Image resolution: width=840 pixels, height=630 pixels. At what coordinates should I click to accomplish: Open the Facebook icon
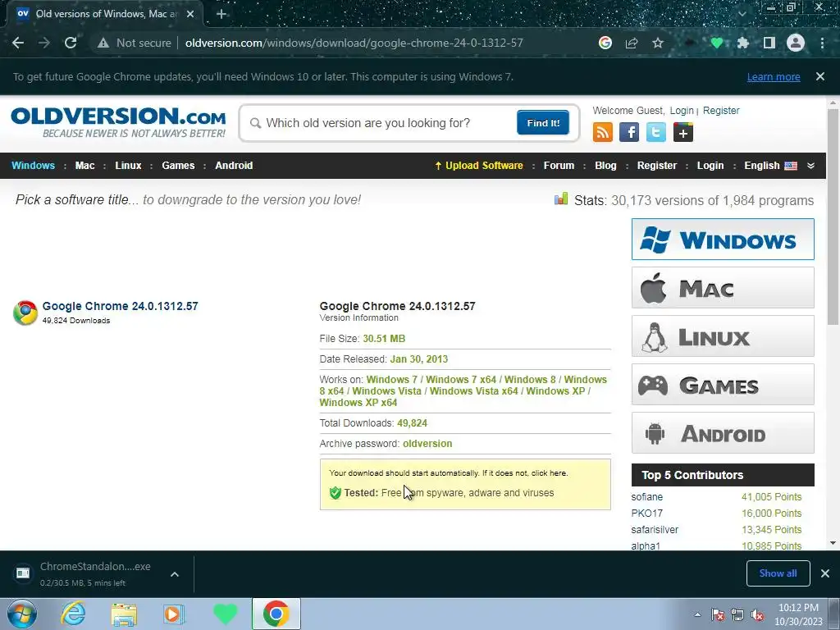(x=629, y=132)
